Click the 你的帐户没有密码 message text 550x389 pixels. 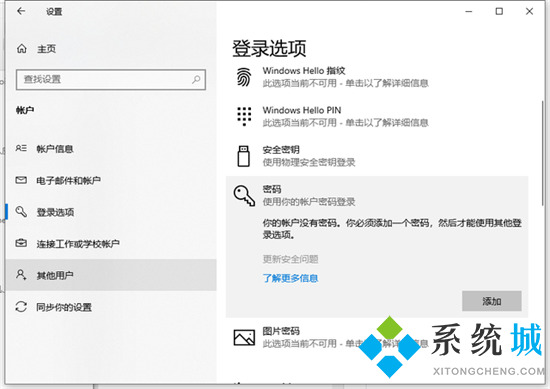392,229
